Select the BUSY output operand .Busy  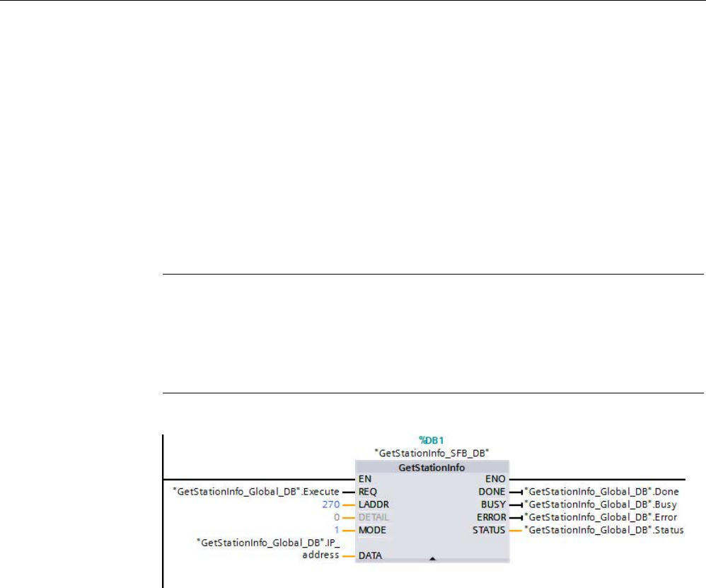(x=601, y=505)
